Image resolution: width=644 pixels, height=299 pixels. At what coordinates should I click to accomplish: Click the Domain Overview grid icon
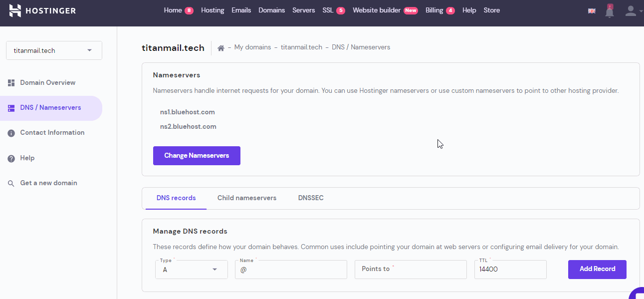[11, 83]
